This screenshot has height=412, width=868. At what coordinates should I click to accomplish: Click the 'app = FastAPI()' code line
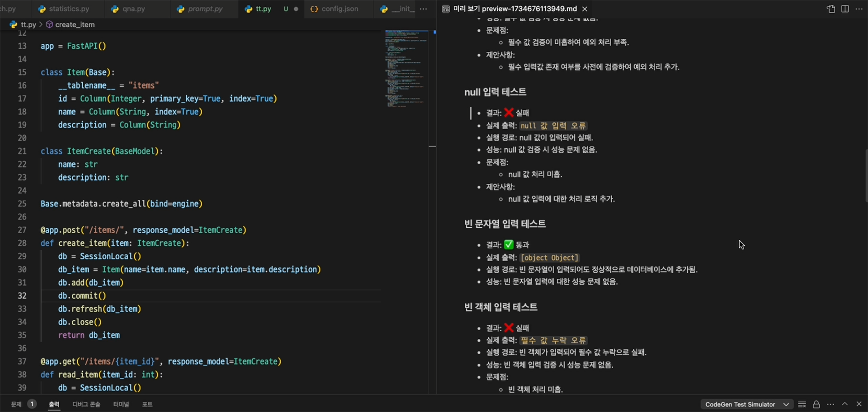[73, 46]
